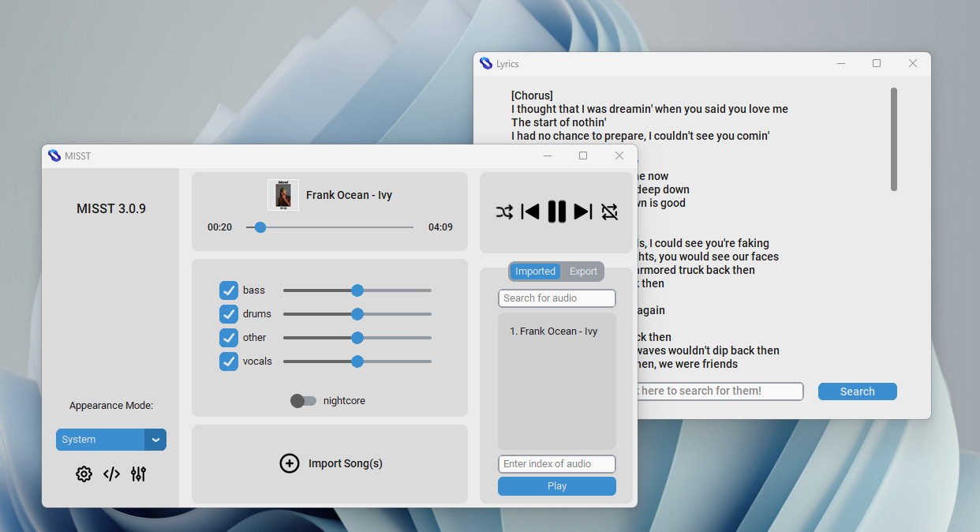Click the vocals volume slider handle
Screen dimensions: 980x532
[357, 362]
